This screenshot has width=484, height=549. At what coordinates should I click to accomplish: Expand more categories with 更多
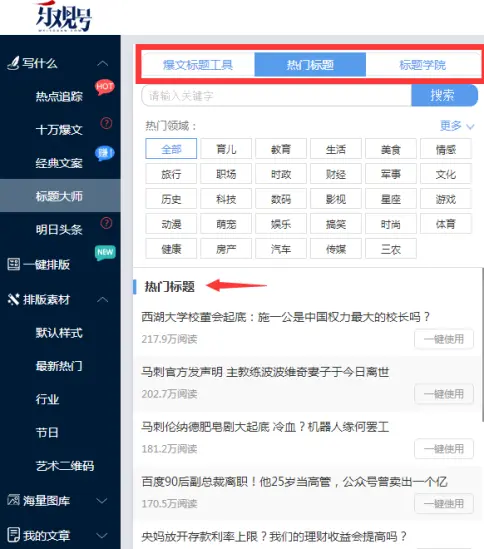click(x=457, y=126)
